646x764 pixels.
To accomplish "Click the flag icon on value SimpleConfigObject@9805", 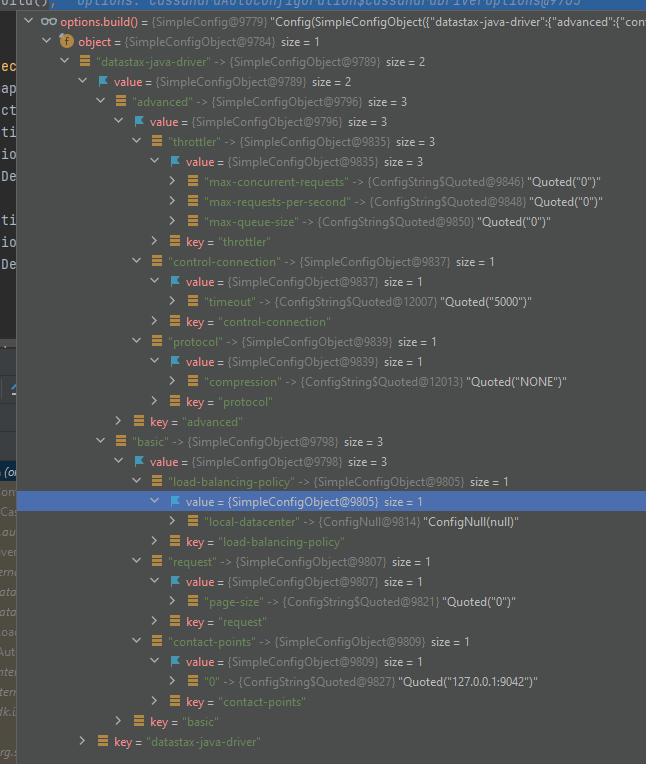I will pyautogui.click(x=176, y=502).
